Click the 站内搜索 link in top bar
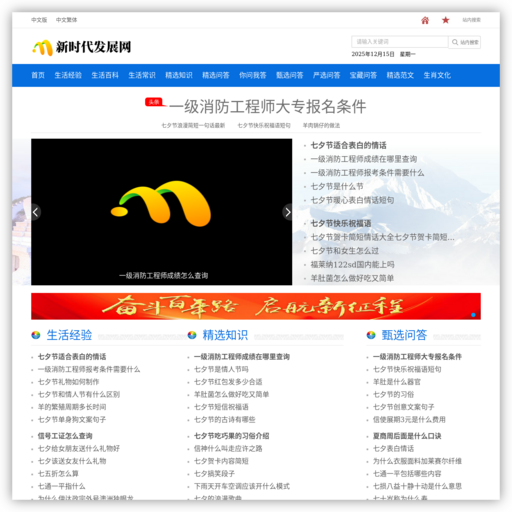512x512 pixels. (471, 20)
